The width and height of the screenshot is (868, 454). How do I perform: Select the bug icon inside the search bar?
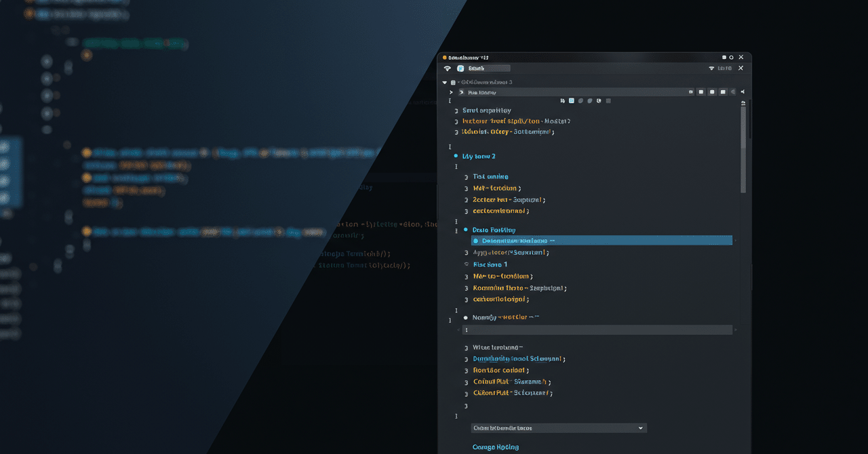[x=460, y=68]
